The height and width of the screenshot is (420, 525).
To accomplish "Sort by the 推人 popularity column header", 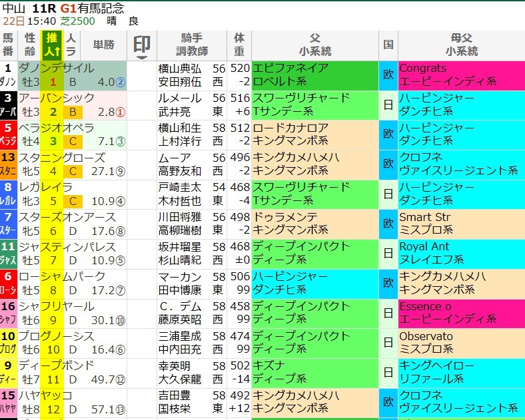I will coord(52,45).
